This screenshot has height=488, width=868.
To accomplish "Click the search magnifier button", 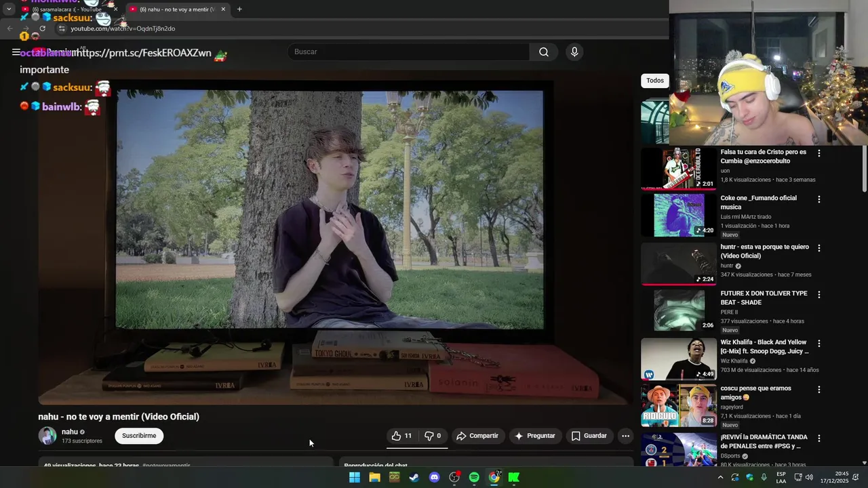I will pos(544,52).
